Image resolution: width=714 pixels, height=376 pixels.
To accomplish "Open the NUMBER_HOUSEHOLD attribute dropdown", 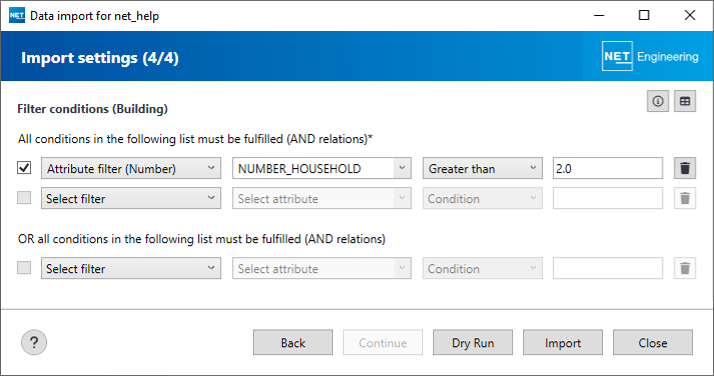I will (321, 168).
